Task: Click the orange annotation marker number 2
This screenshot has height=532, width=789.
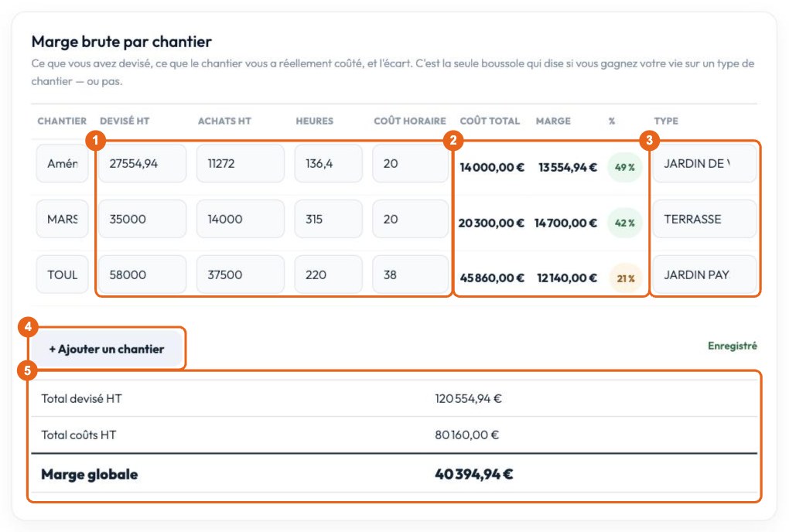Action: pos(453,140)
